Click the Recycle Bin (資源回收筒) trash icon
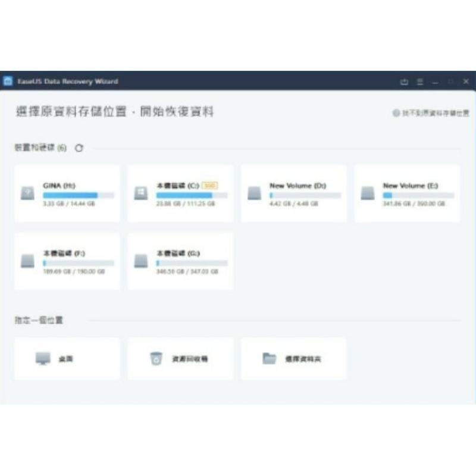Image resolution: width=476 pixels, height=476 pixels. tap(156, 358)
